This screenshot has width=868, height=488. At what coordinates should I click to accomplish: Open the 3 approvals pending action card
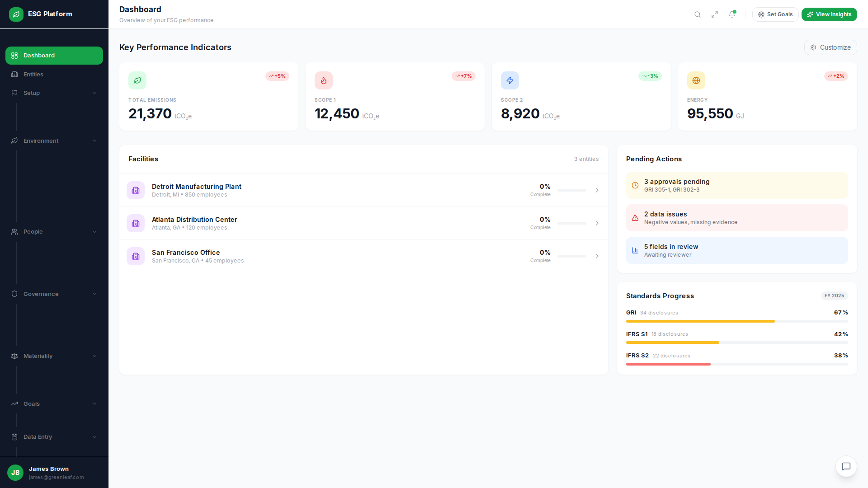pyautogui.click(x=737, y=185)
